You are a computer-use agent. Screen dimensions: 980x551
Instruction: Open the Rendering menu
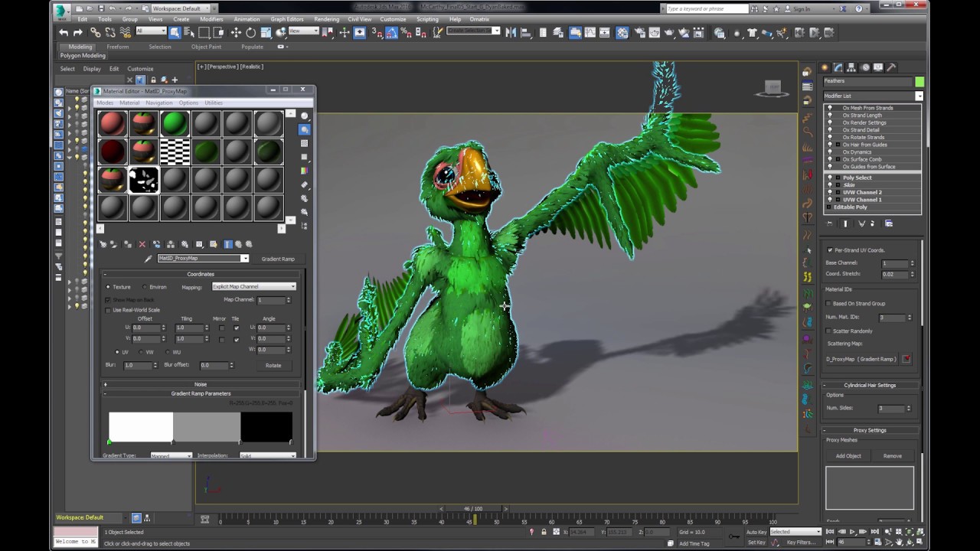click(326, 19)
